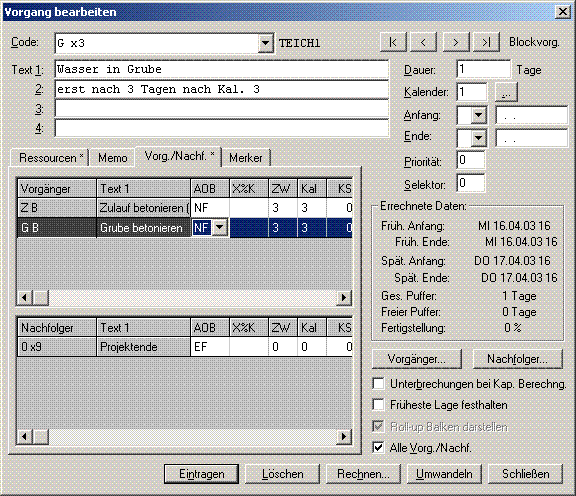Viewport: 576px width, 496px height.
Task: Open calendar picker ellipsis button
Action: 506,92
